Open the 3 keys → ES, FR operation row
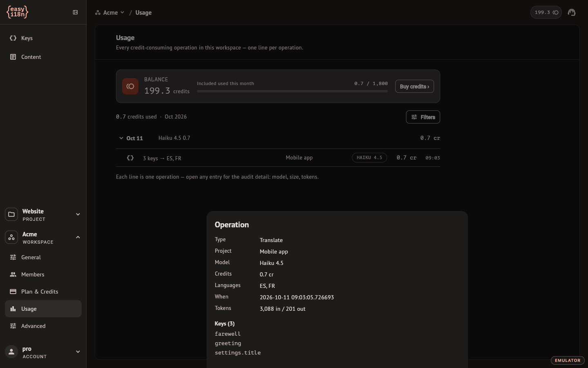The width and height of the screenshot is (588, 368). 278,158
